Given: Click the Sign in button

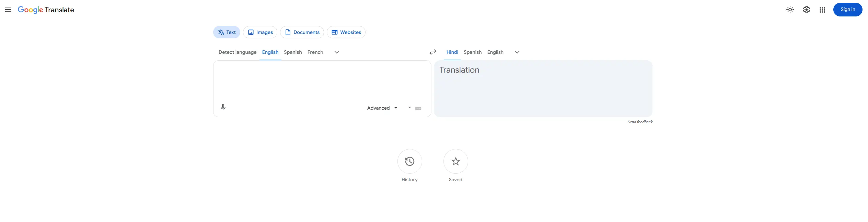Looking at the screenshot, I should coord(848,10).
